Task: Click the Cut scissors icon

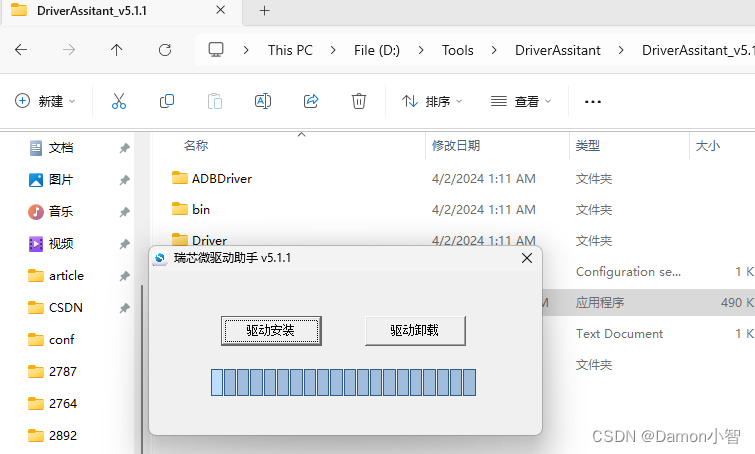Action: pyautogui.click(x=118, y=101)
